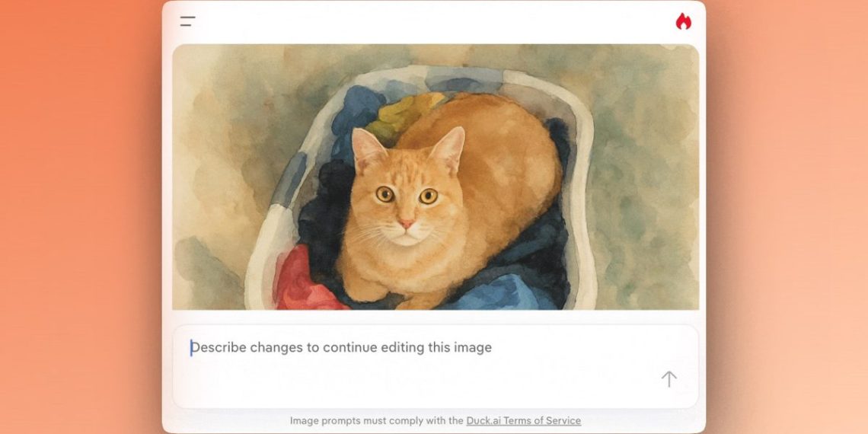
Task: Click the green watercolor background of image
Action: point(648,177)
